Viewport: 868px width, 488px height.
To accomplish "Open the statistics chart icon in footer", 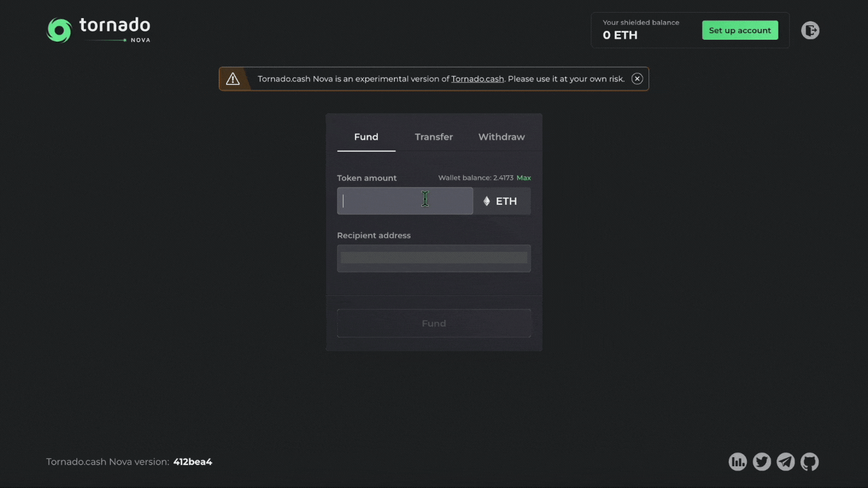I will click(738, 462).
